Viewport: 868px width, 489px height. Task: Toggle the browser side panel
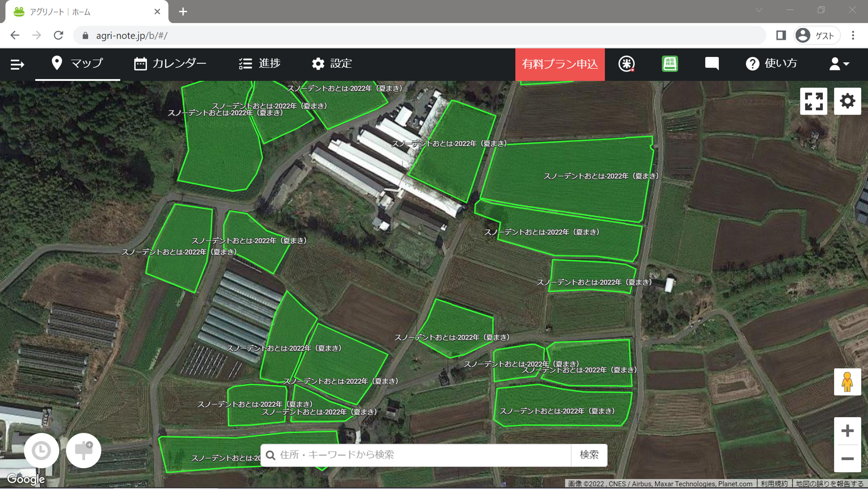click(781, 36)
